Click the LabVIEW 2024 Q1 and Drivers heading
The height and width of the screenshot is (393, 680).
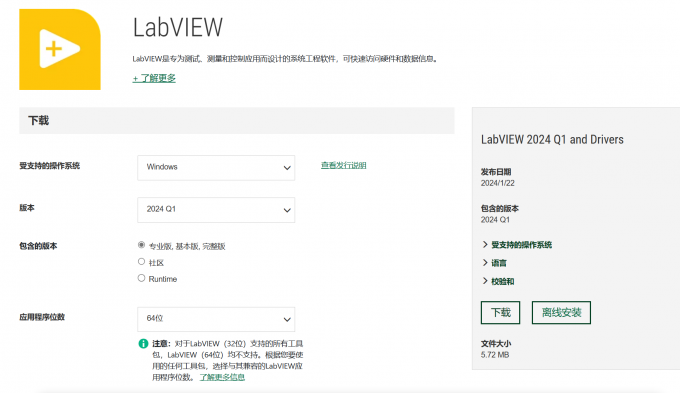pyautogui.click(x=552, y=139)
